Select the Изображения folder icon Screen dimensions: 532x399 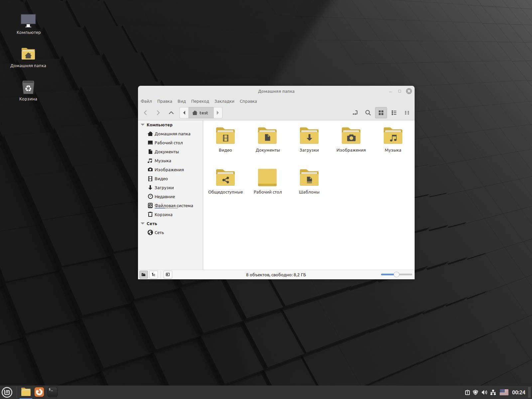[351, 136]
